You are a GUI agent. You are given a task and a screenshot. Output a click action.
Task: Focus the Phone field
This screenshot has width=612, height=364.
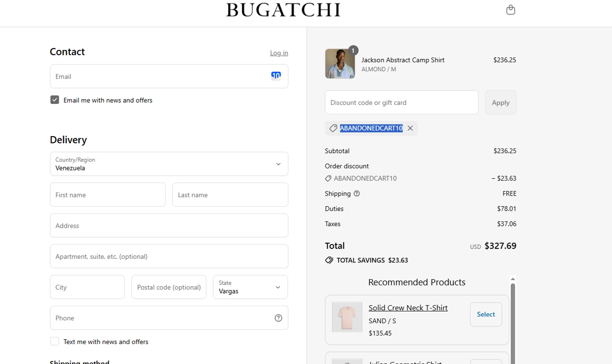tap(169, 318)
